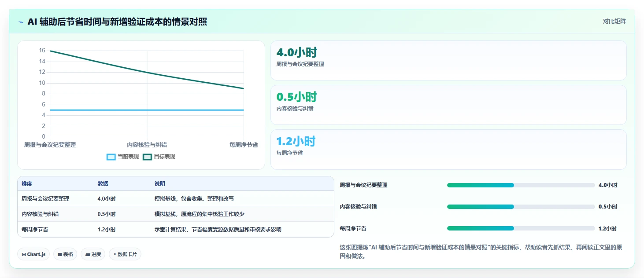Click the 数据 table column header
The width and height of the screenshot is (644, 278).
(x=103, y=184)
